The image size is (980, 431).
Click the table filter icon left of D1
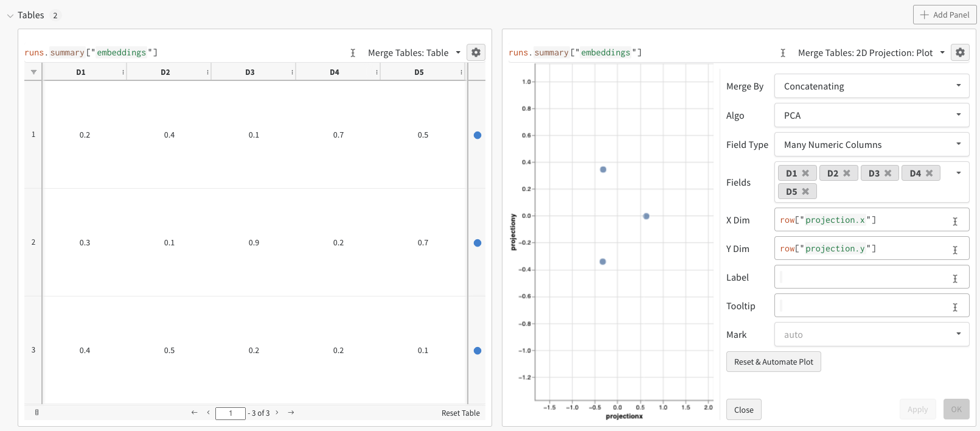pyautogui.click(x=33, y=72)
